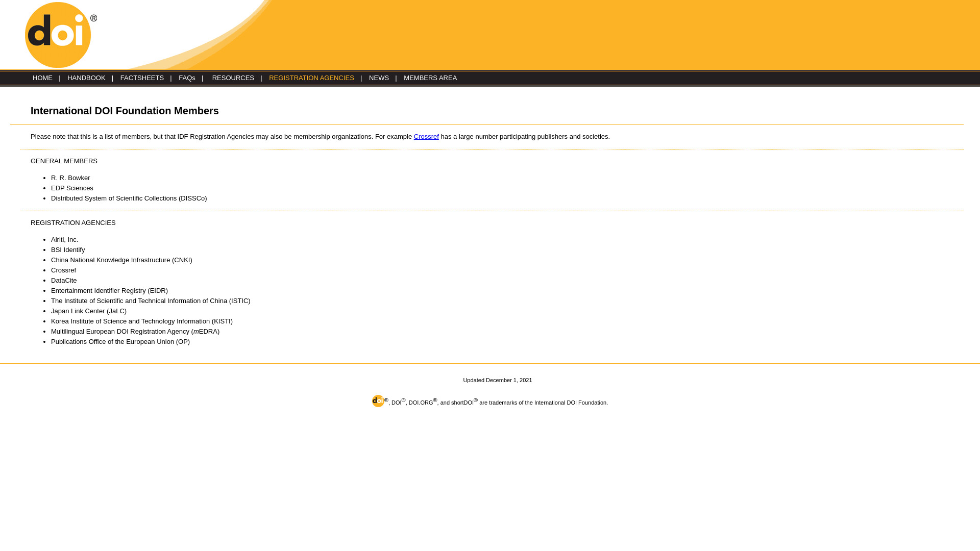The height and width of the screenshot is (551, 980).
Task: Open the FACTSHEETS section
Action: click(142, 78)
